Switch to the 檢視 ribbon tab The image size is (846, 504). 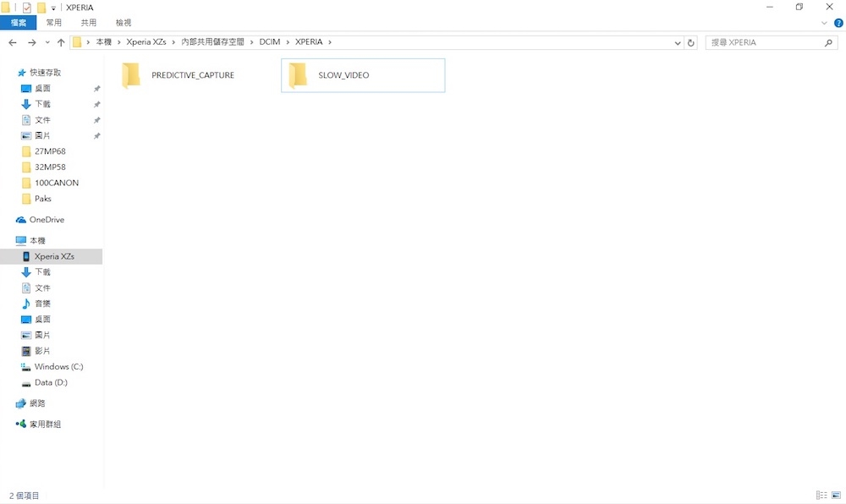tap(124, 23)
